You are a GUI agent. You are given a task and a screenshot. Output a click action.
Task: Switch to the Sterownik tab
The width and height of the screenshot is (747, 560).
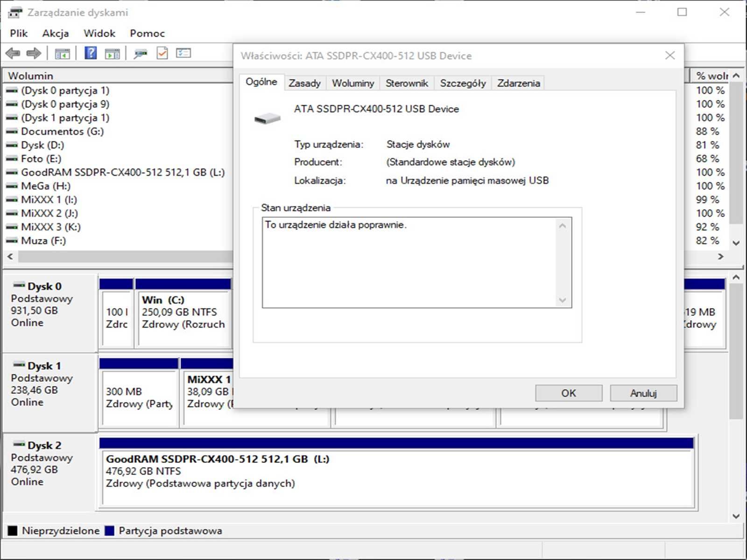[x=407, y=83]
